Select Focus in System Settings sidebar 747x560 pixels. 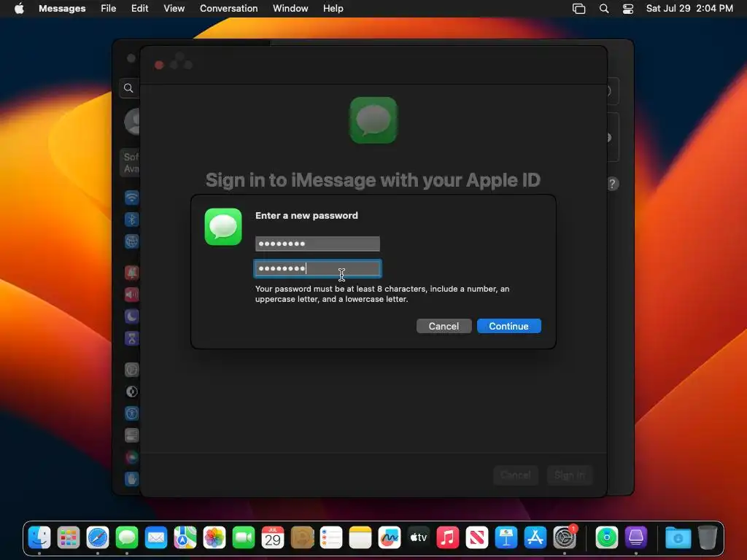pos(131,316)
